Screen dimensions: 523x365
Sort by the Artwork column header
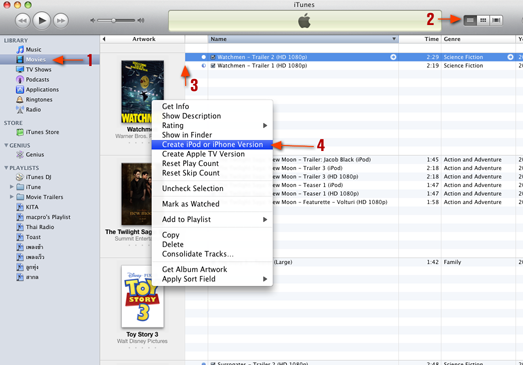[144, 39]
